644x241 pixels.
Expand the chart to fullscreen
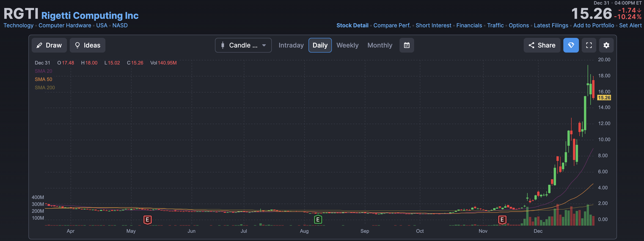(x=589, y=45)
